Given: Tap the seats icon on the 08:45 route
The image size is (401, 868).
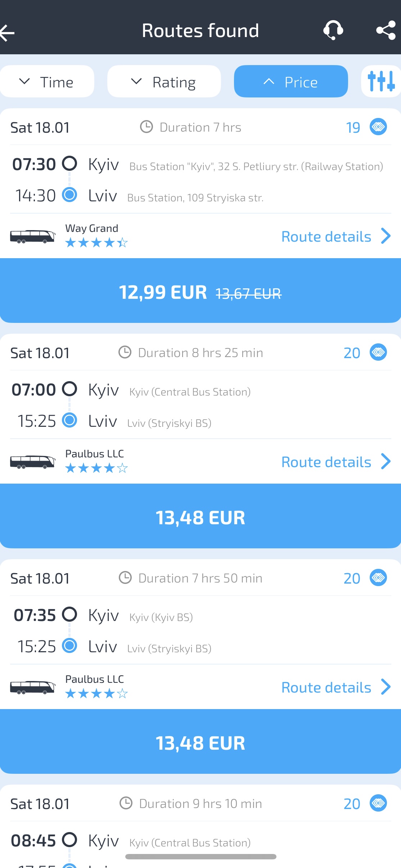Looking at the screenshot, I should (x=378, y=803).
